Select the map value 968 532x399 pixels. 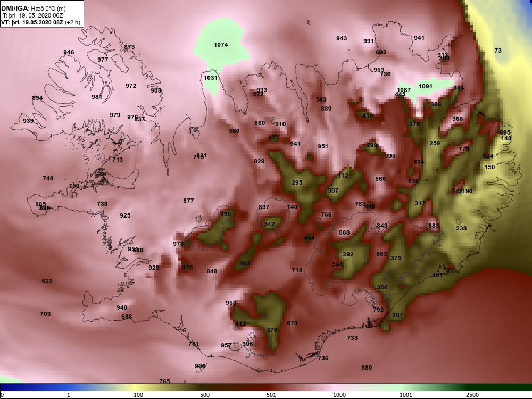[x=458, y=119]
